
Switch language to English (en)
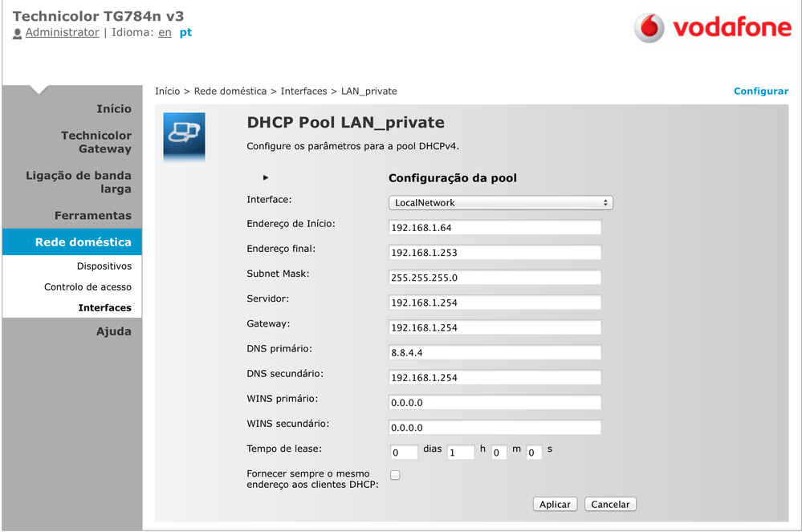[x=165, y=33]
